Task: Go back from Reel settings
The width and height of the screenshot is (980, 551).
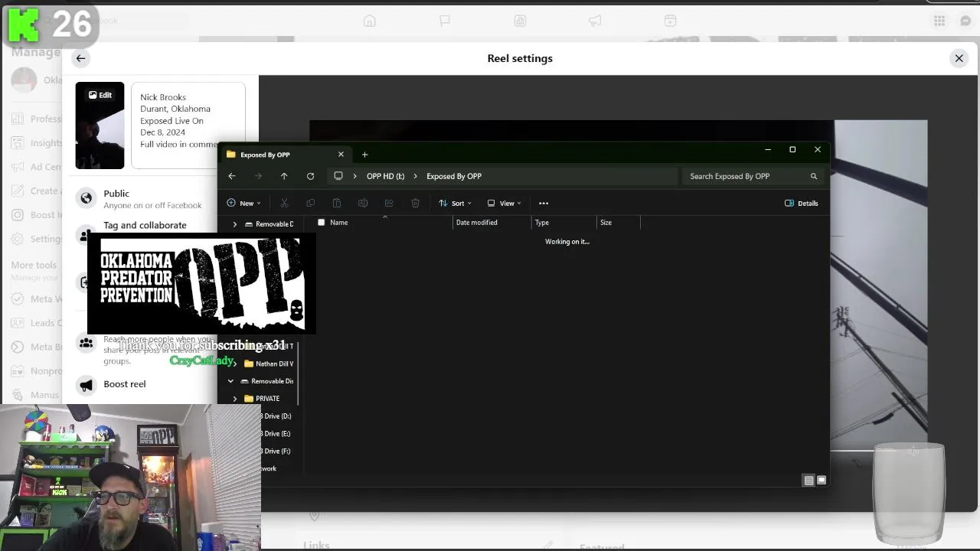Action: pyautogui.click(x=80, y=58)
